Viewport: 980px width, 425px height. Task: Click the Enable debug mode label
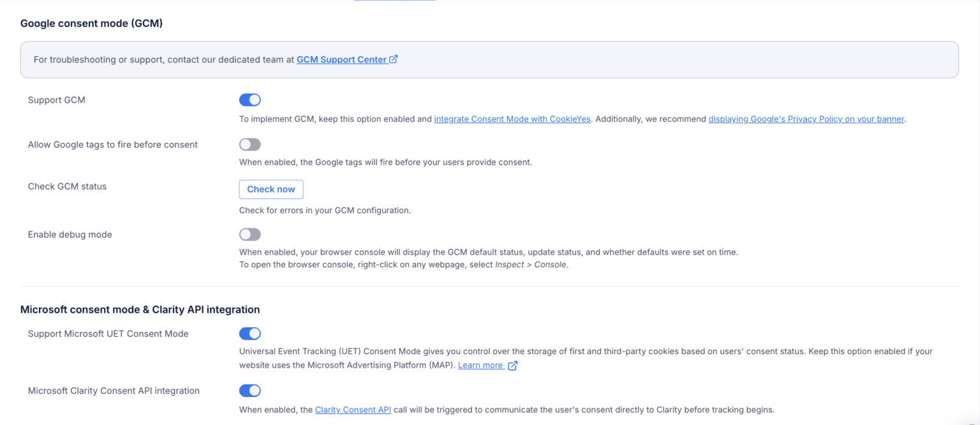[70, 235]
